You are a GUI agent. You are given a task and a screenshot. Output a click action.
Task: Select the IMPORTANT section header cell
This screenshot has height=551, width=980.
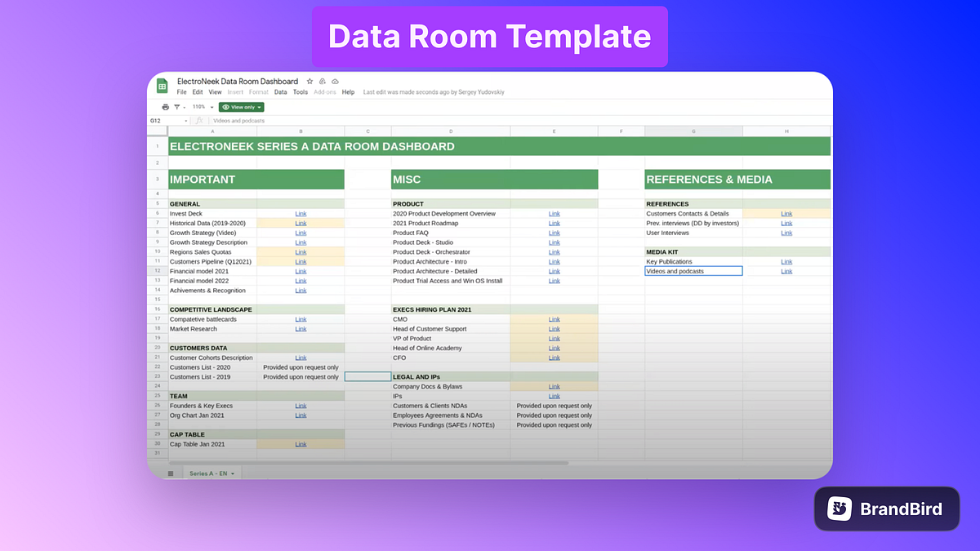point(256,180)
